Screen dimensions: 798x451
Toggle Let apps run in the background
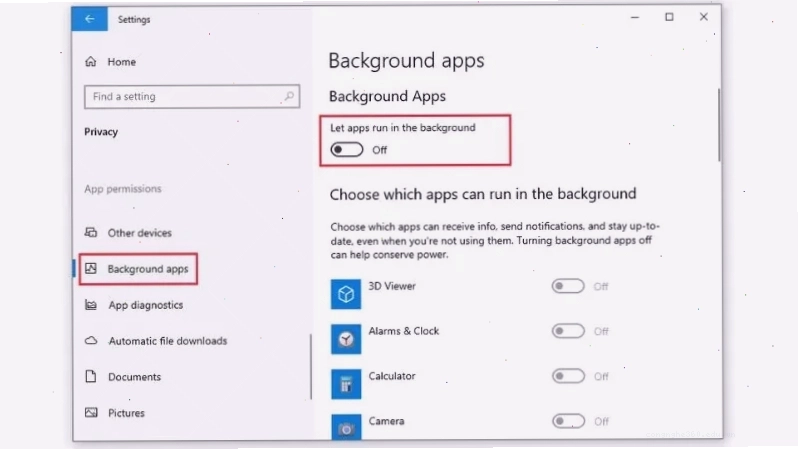(x=347, y=150)
